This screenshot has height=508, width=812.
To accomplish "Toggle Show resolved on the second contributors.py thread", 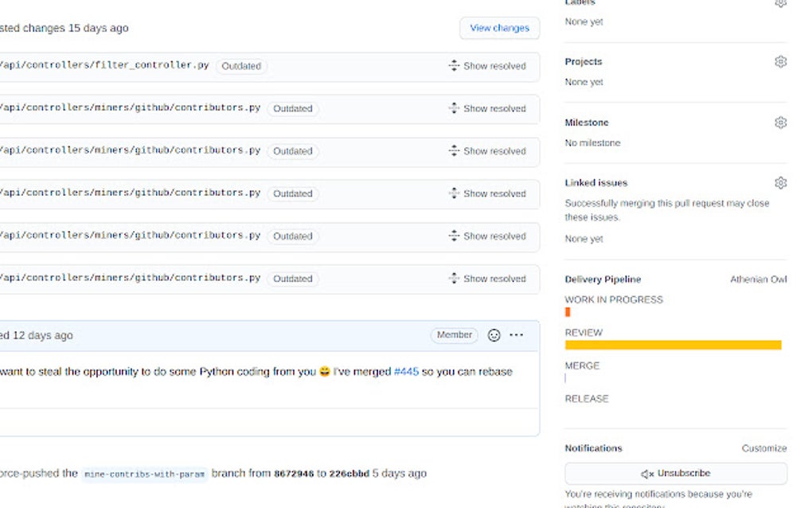I will coord(495,151).
